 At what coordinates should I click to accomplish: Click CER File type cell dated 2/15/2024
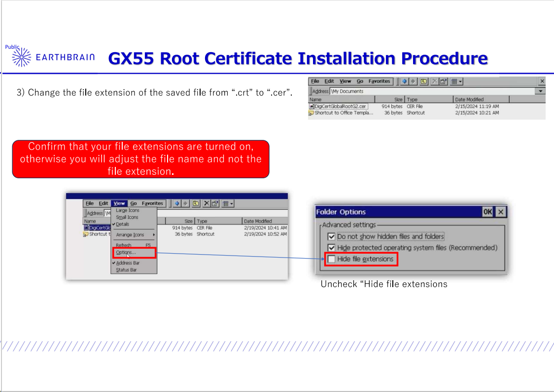pos(415,106)
